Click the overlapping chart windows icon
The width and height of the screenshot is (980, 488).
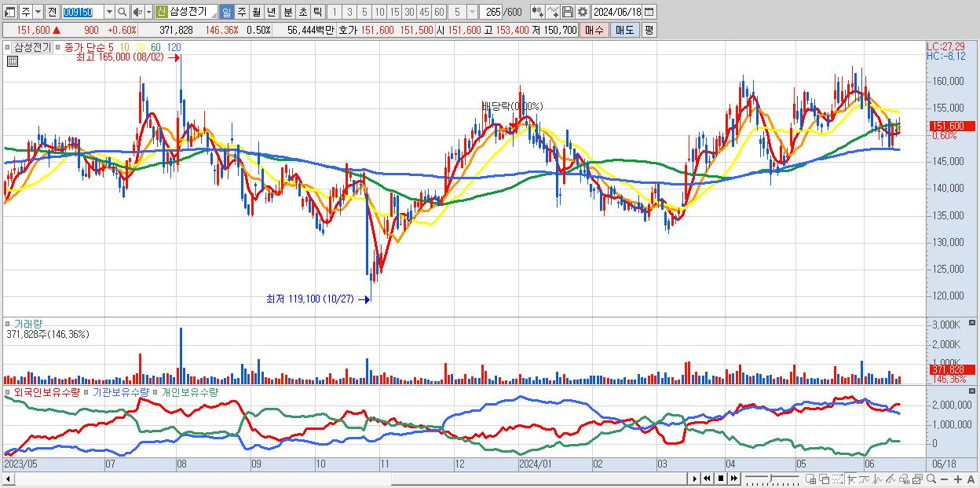click(918, 479)
